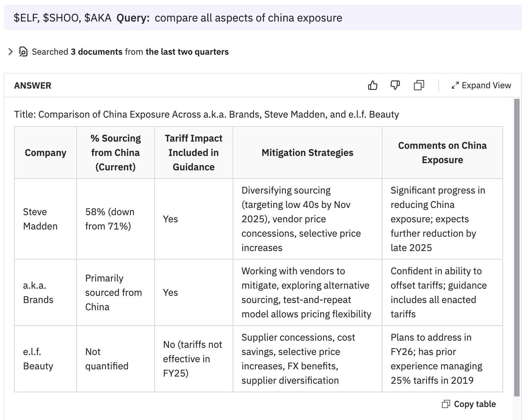The width and height of the screenshot is (522, 420).
Task: Select the e.l.f. Beauty company cell
Action: [x=38, y=359]
